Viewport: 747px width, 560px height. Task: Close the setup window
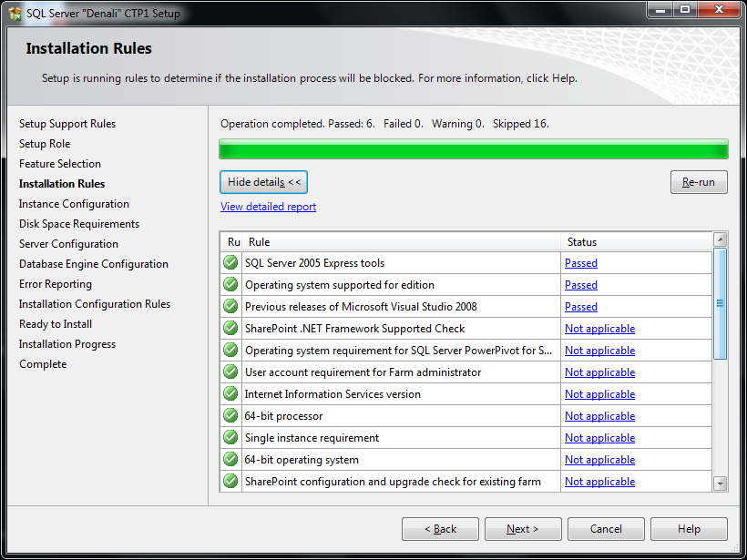pyautogui.click(x=720, y=10)
